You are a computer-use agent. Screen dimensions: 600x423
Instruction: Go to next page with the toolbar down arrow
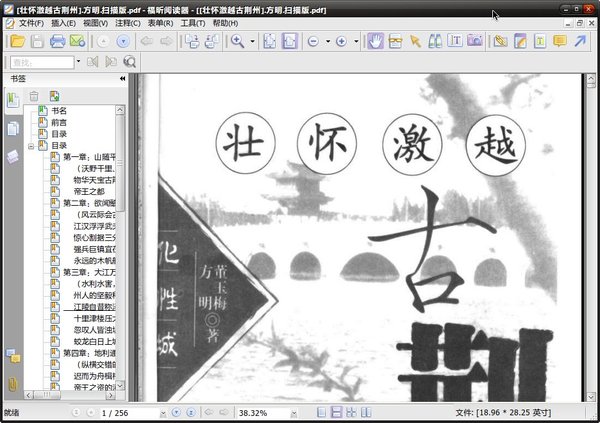(123, 41)
